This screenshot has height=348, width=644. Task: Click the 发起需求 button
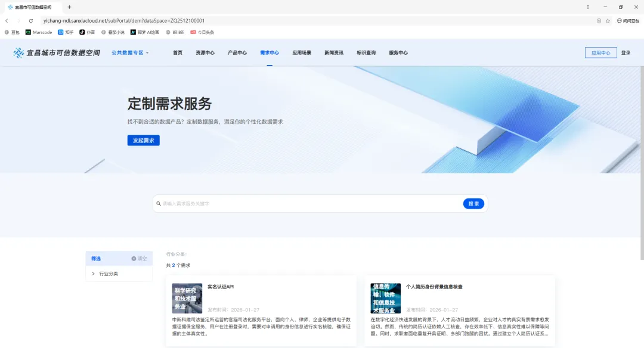(x=143, y=140)
